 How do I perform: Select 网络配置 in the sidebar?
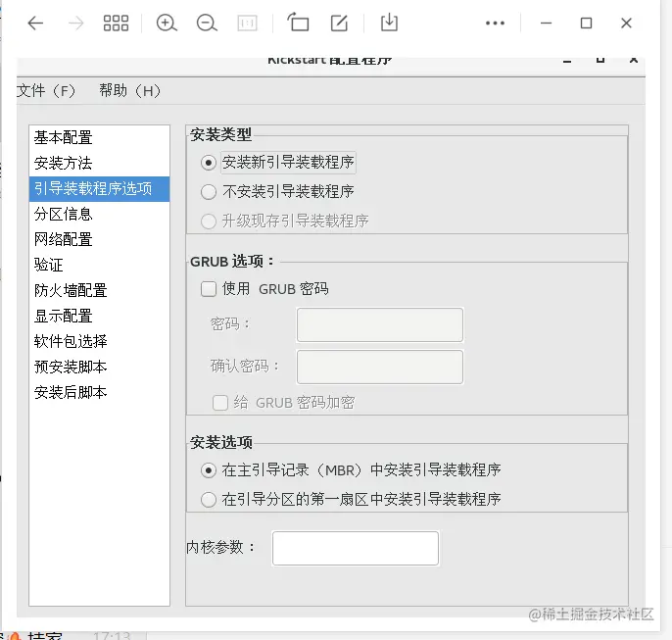[100, 239]
